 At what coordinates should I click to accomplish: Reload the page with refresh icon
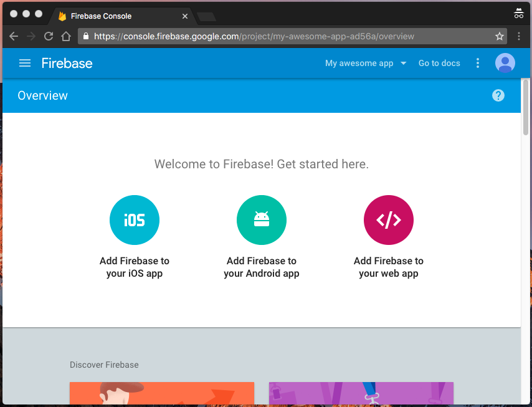pyautogui.click(x=49, y=36)
